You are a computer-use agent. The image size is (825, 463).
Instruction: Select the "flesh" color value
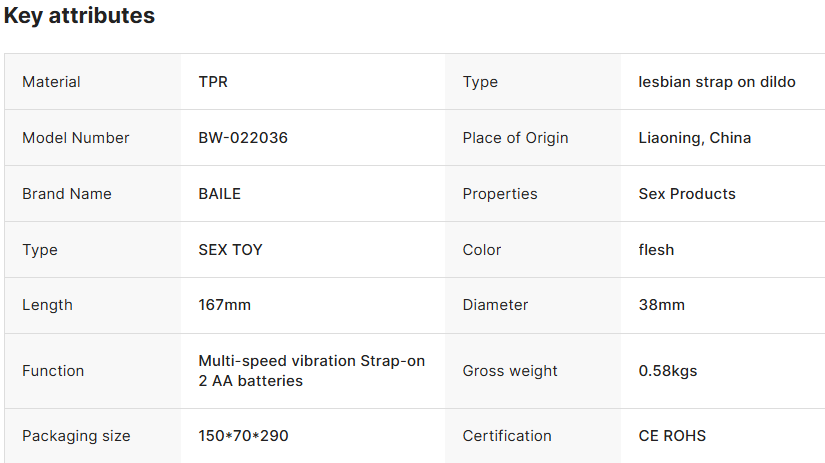(656, 250)
